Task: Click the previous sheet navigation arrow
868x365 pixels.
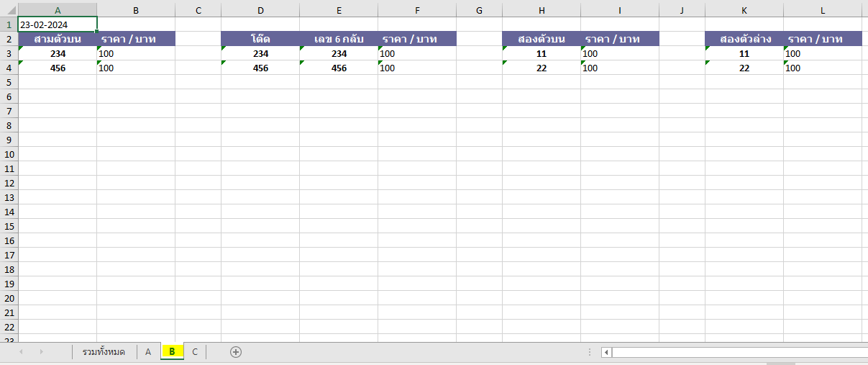Action: (21, 352)
